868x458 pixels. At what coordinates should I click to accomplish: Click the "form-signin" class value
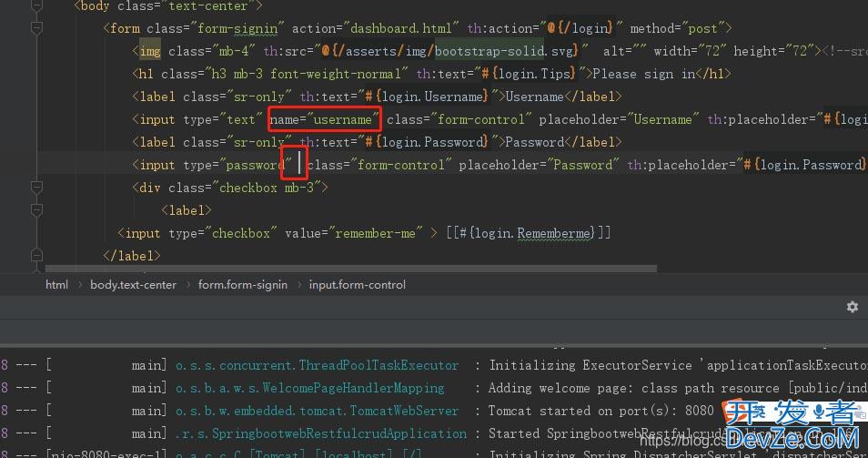point(237,28)
